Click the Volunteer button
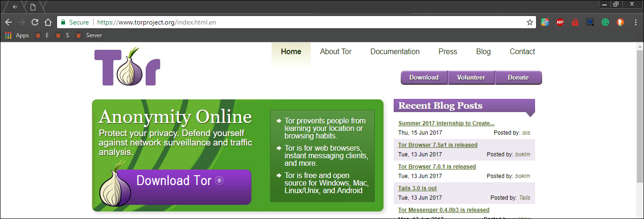 click(471, 78)
